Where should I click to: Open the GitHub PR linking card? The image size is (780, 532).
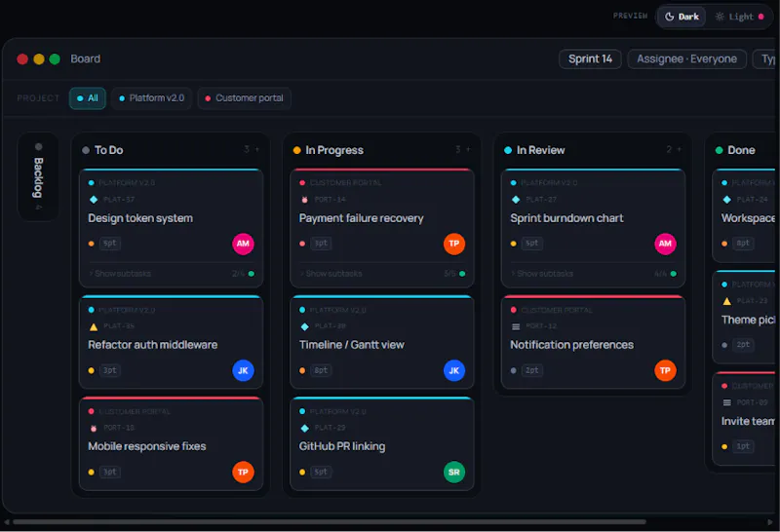382,443
